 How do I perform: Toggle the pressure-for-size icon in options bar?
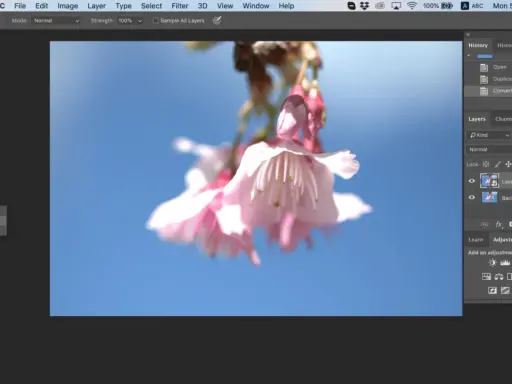tap(217, 21)
